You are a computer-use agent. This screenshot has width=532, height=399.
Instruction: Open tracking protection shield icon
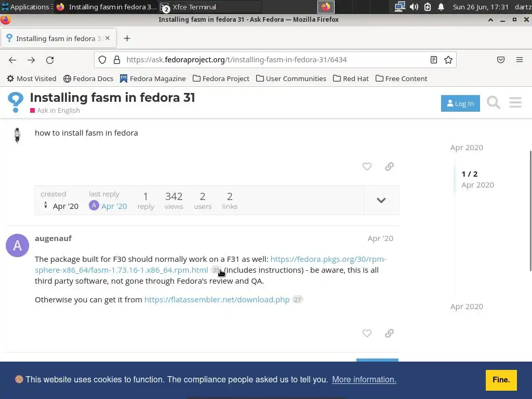pyautogui.click(x=102, y=60)
